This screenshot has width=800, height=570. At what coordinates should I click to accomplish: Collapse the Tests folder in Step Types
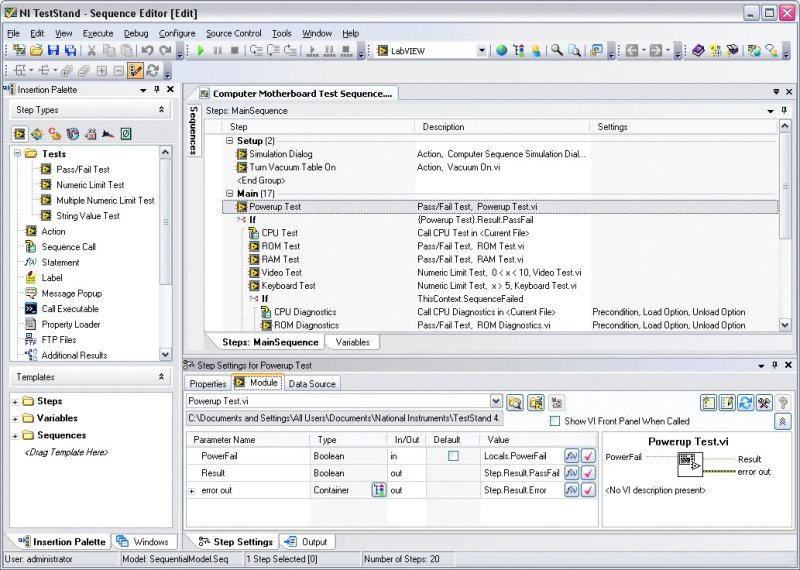click(x=18, y=154)
